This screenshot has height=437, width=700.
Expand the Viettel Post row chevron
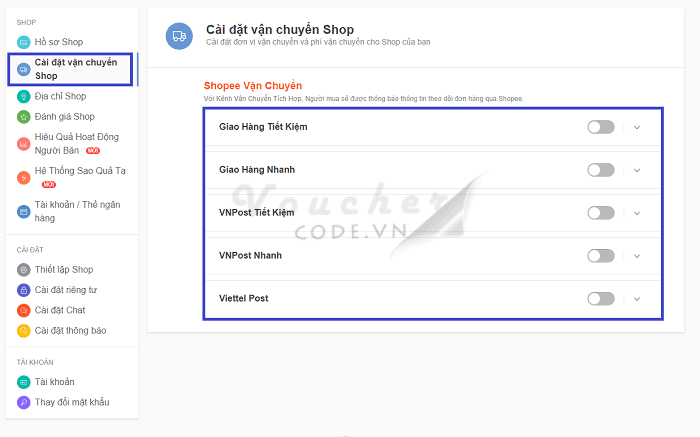637,298
